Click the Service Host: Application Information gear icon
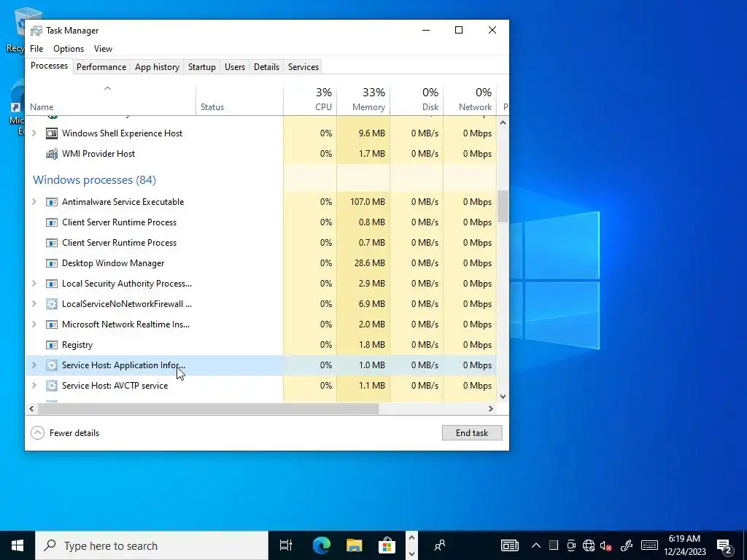Viewport: 747px width, 560px height. [x=52, y=366]
